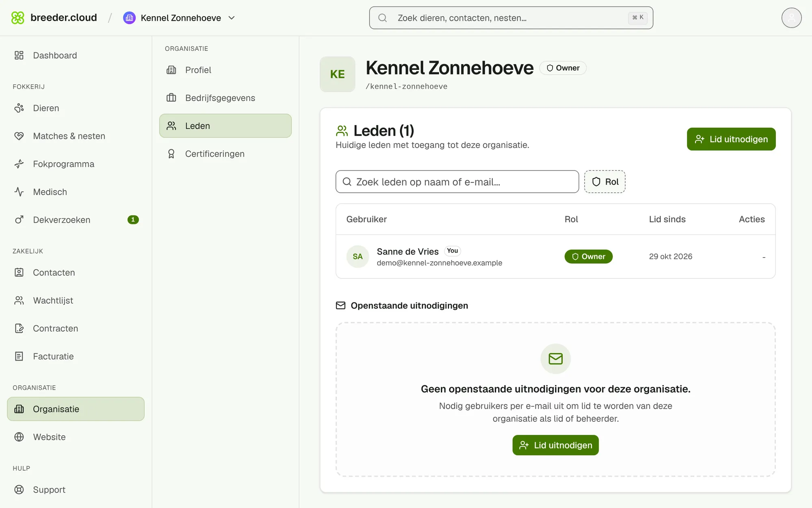Select the Leden section

click(x=225, y=126)
